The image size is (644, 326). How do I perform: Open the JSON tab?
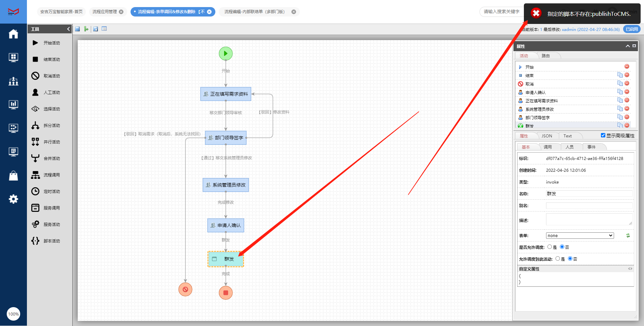(x=547, y=136)
